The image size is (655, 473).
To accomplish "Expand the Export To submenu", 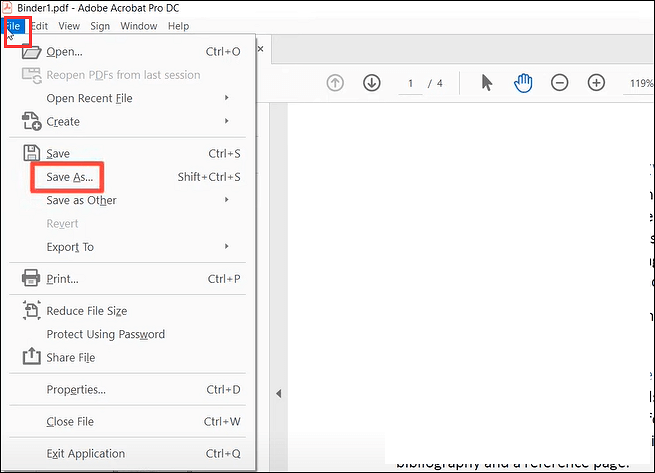I will [70, 247].
